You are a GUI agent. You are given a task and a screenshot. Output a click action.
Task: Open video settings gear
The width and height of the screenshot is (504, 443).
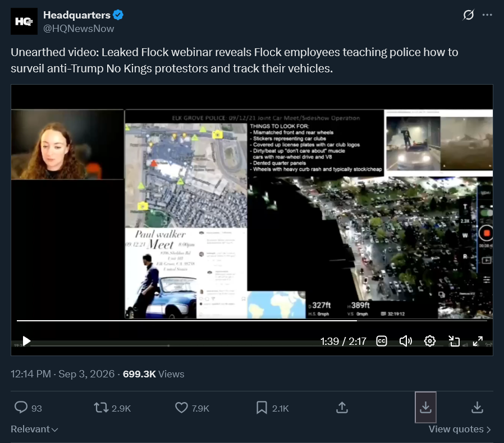(x=430, y=341)
